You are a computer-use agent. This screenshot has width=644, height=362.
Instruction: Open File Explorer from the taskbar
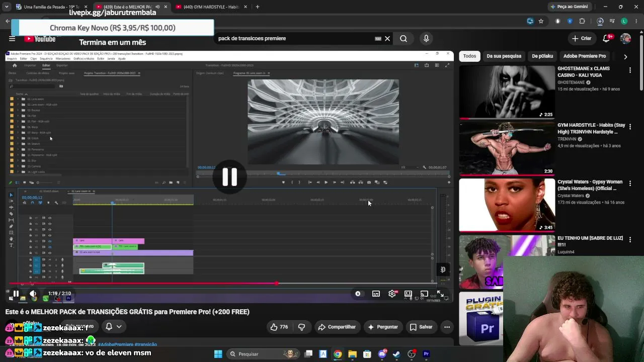click(352, 354)
